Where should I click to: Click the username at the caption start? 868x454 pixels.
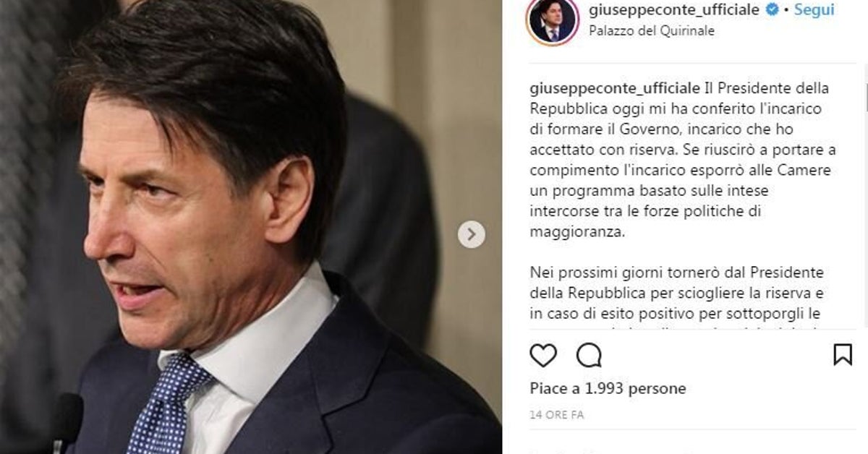[615, 89]
